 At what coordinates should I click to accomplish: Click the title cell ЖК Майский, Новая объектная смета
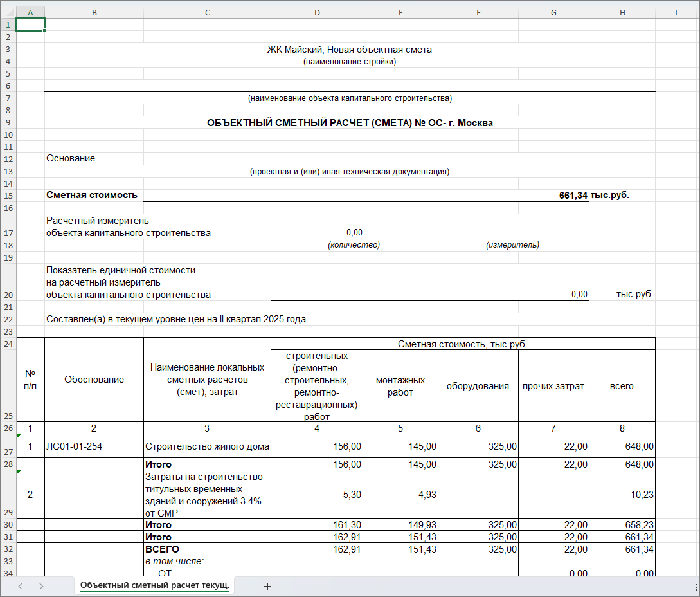(x=349, y=50)
